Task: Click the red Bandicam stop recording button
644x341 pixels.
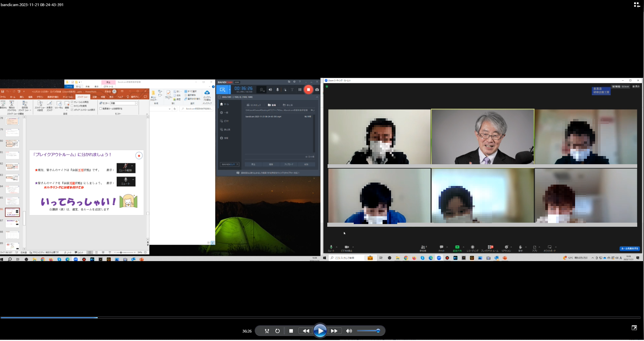Action: click(308, 89)
